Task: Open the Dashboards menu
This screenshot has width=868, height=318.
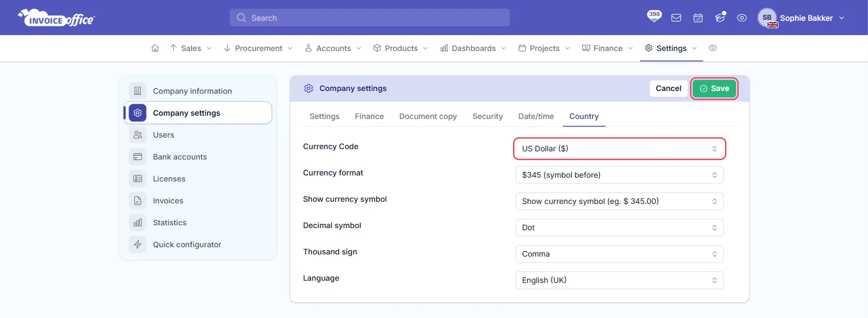Action: coord(473,48)
